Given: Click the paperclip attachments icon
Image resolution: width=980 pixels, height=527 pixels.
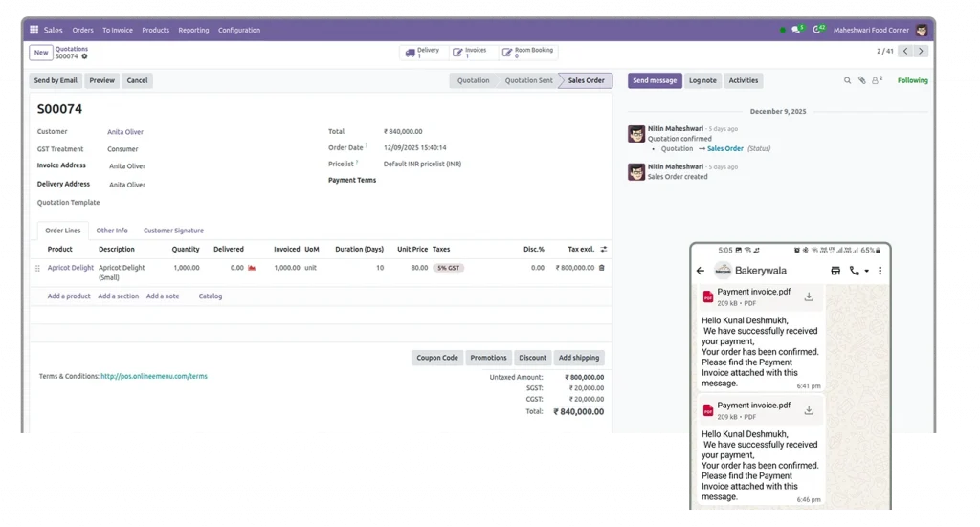Looking at the screenshot, I should coord(861,80).
